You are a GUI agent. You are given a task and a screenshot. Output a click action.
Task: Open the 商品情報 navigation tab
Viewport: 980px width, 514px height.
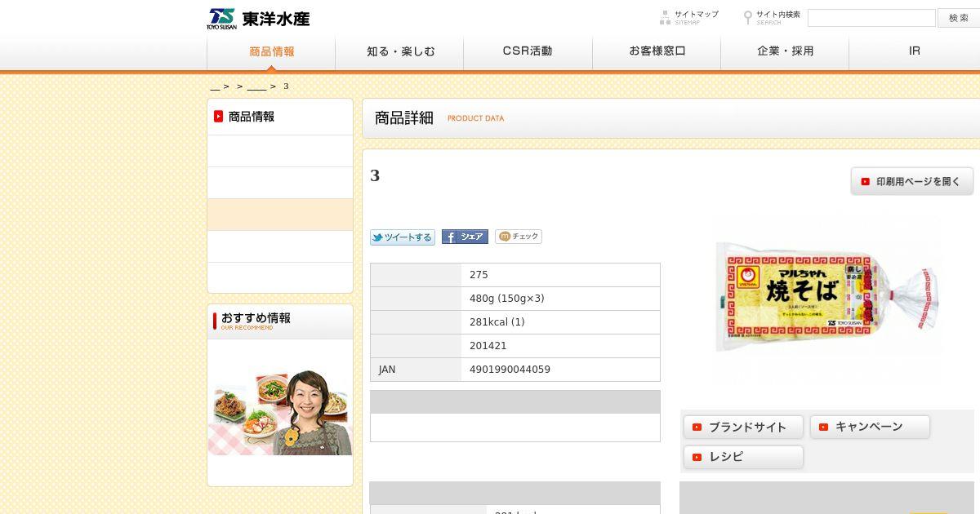pos(271,51)
